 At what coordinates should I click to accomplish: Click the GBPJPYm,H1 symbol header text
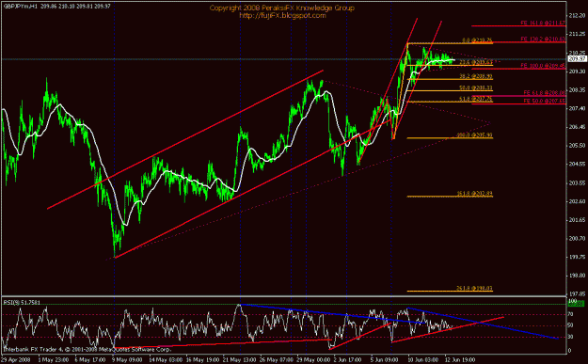click(20, 7)
